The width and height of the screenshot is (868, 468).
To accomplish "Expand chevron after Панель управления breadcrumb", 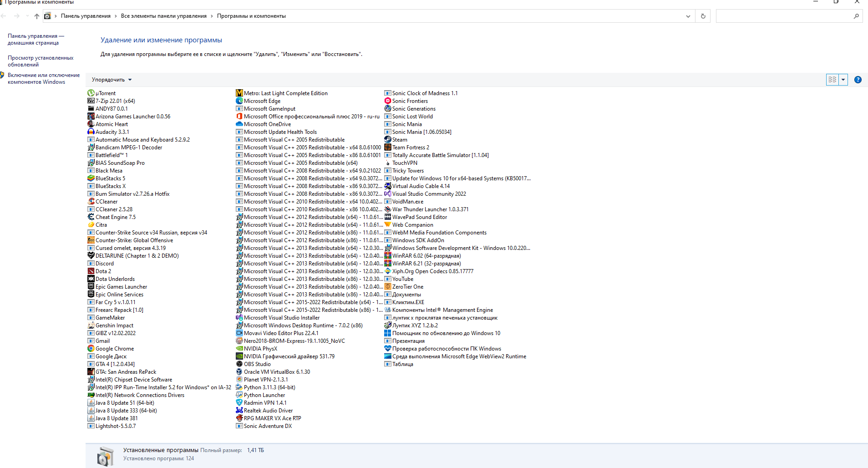I will click(x=116, y=16).
